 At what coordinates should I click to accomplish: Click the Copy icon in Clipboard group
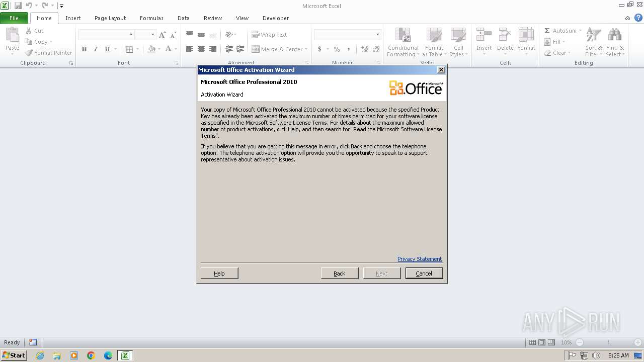pyautogui.click(x=29, y=42)
